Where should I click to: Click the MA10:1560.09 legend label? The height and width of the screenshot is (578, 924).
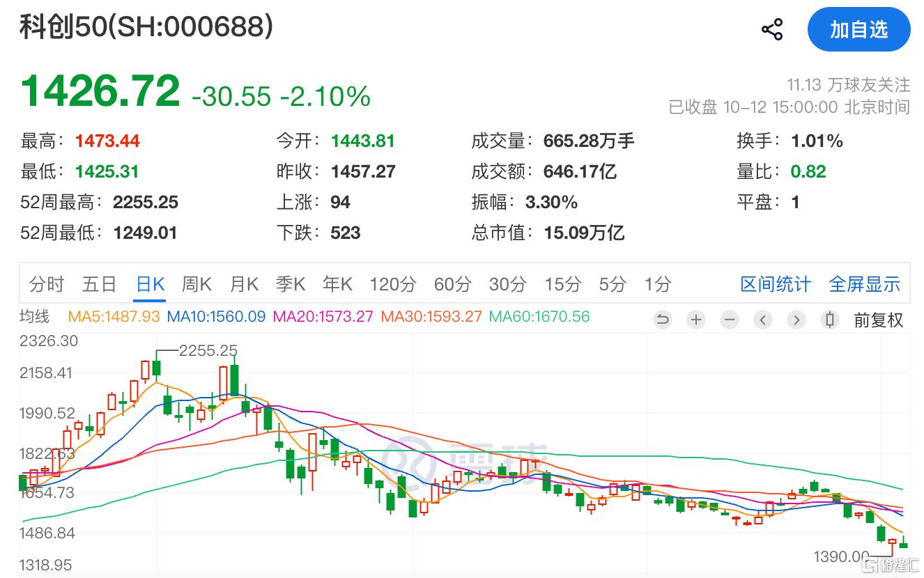[x=217, y=317]
